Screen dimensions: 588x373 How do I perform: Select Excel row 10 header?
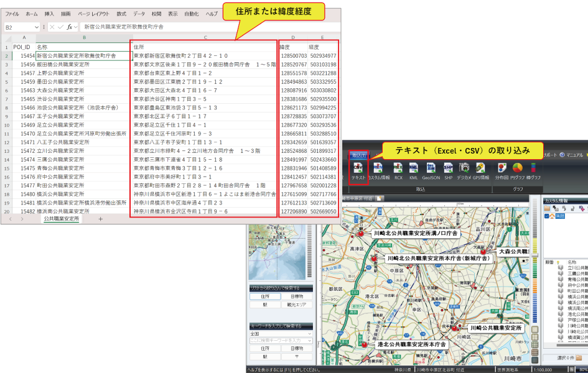tap(6, 125)
